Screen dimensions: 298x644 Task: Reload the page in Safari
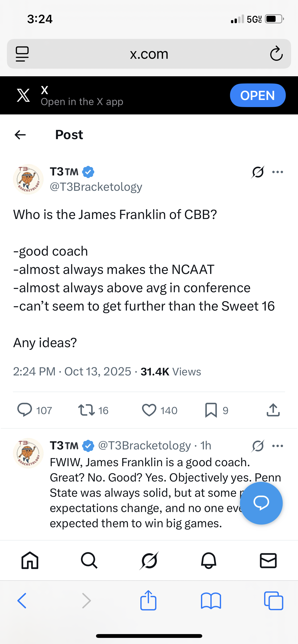click(276, 54)
